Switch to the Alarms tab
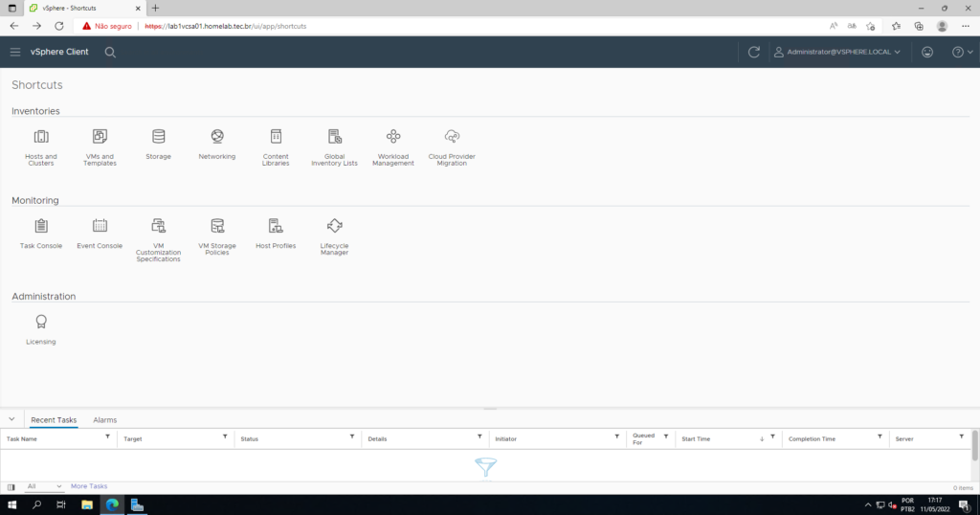The width and height of the screenshot is (980, 515). pyautogui.click(x=105, y=420)
